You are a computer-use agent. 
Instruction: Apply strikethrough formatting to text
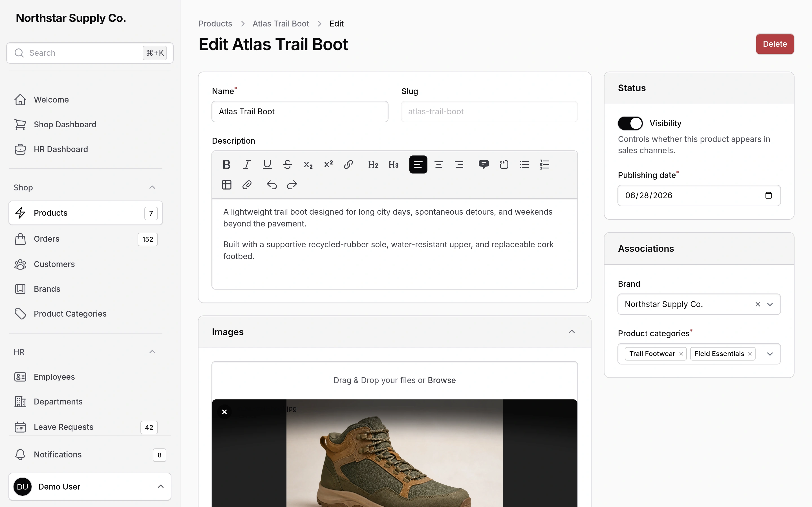[x=288, y=164]
